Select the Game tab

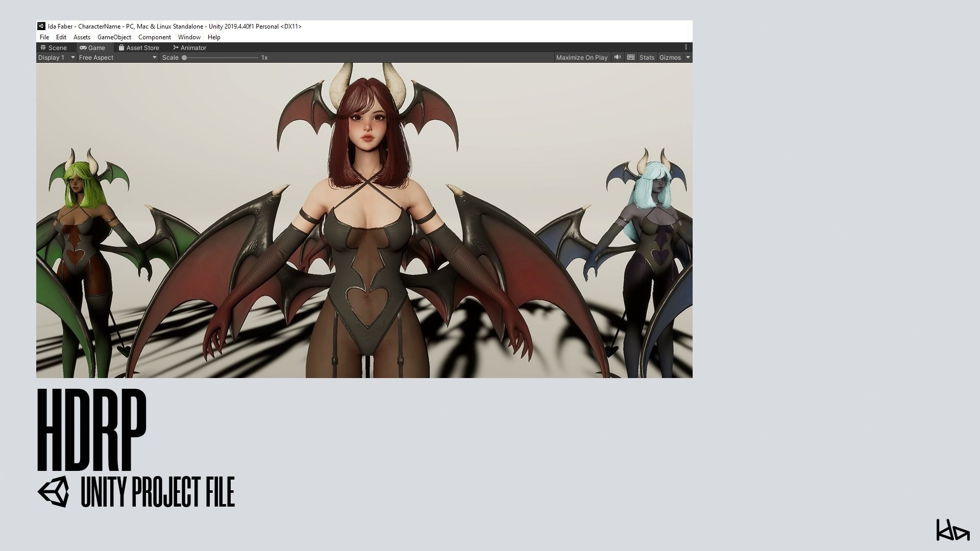tap(92, 47)
